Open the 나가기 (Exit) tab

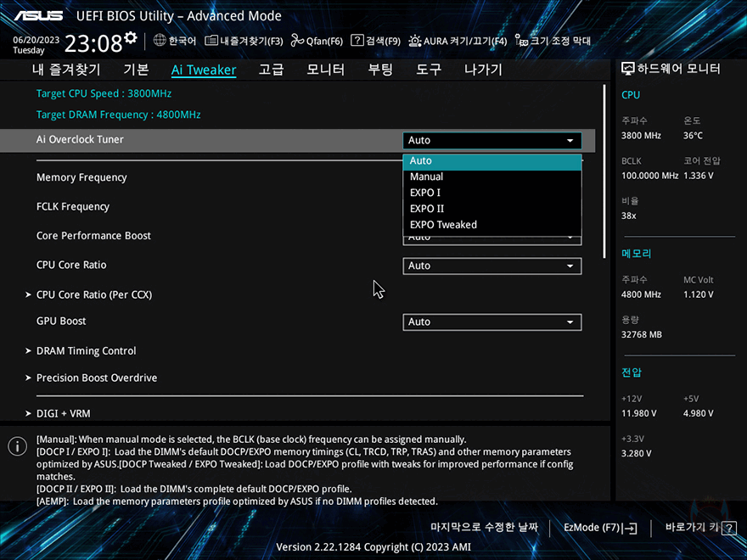click(x=483, y=70)
